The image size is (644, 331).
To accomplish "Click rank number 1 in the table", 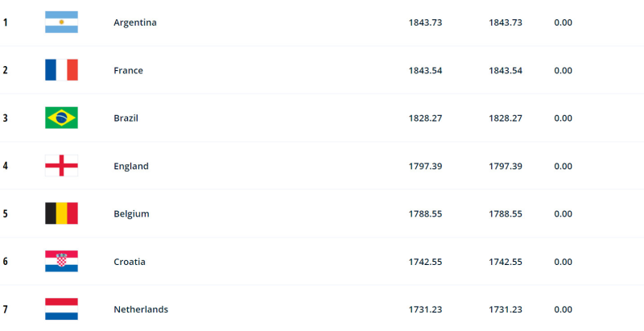I will 5,23.
